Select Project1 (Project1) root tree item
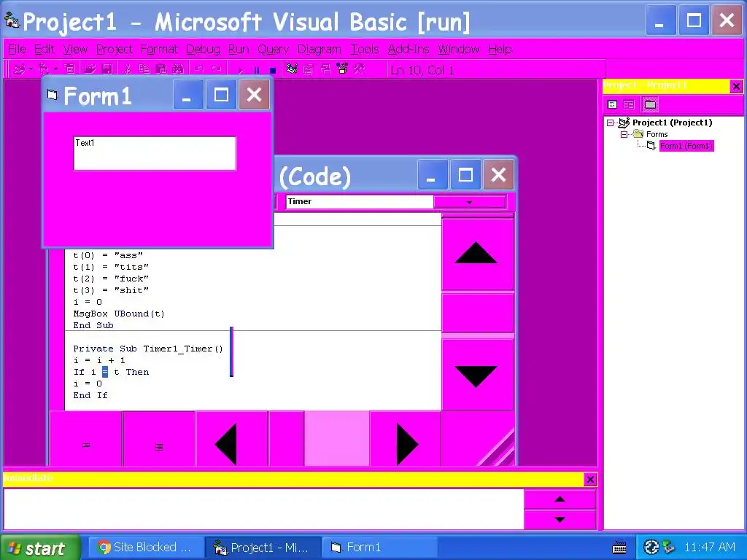The image size is (747, 560). click(x=672, y=122)
